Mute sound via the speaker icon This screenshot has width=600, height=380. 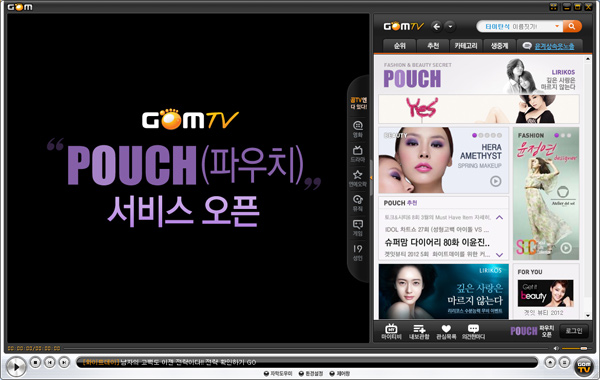click(556, 348)
